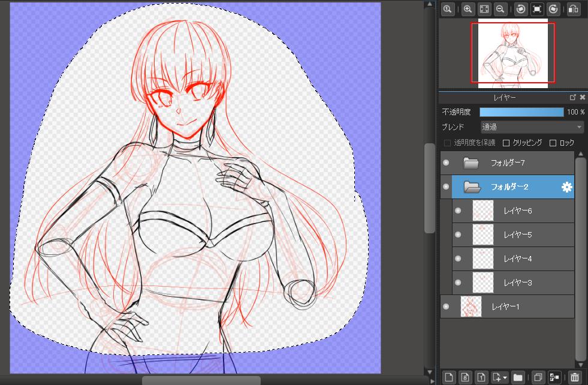Select layer レイヤー3
Image resolution: width=588 pixels, height=385 pixels.
[x=513, y=283]
